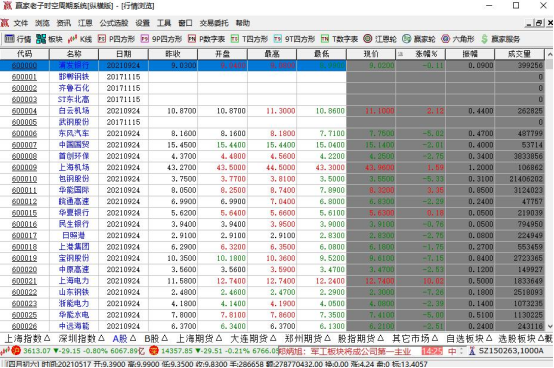Switch to the A股 tab
The width and height of the screenshot is (554, 368).
(120, 339)
